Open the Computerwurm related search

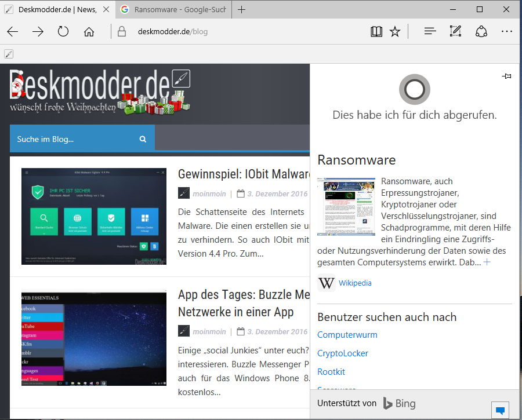(x=347, y=335)
